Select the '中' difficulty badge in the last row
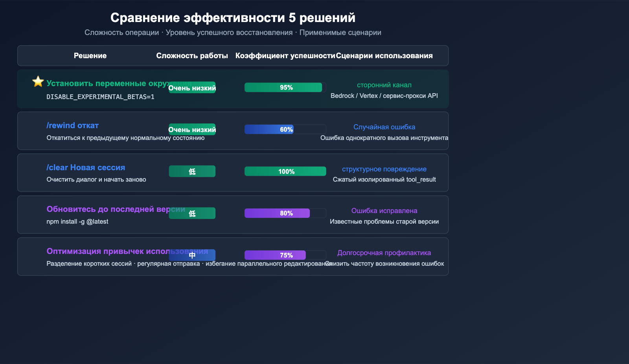Screen dimensions: 629x364 (192, 255)
